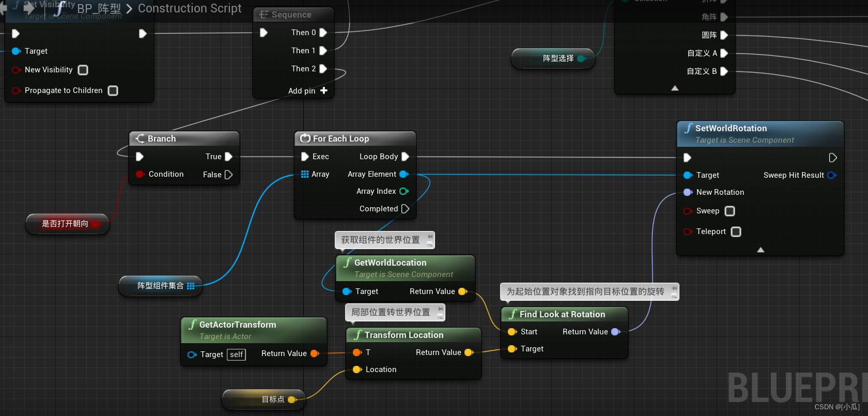
Task: Click the New Rotation input pin
Action: (688, 192)
